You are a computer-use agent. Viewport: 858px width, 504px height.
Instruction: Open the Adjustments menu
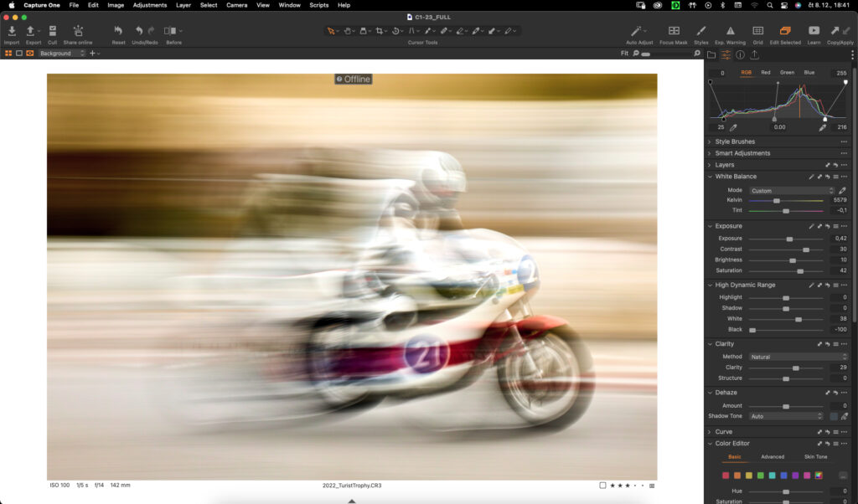(150, 5)
